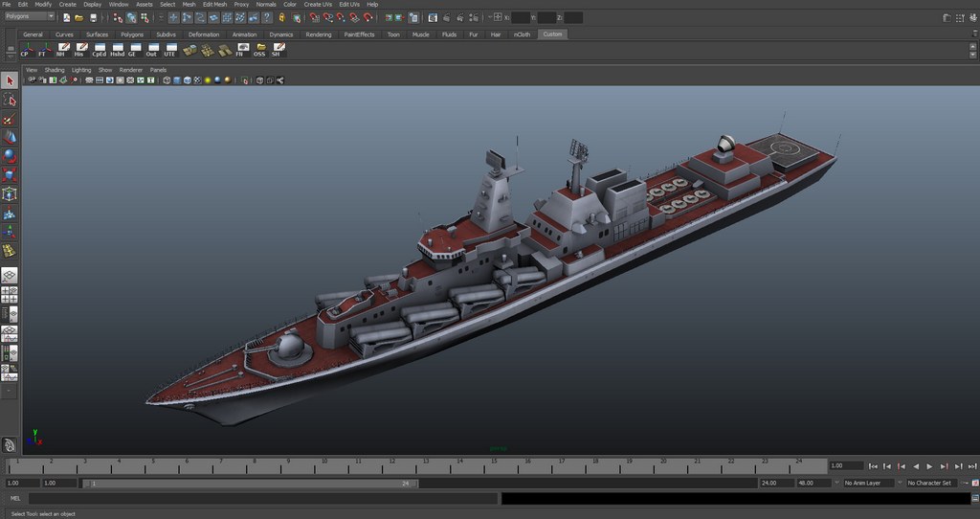Open the Edit Mesh menu
This screenshot has height=519, width=980.
point(214,5)
